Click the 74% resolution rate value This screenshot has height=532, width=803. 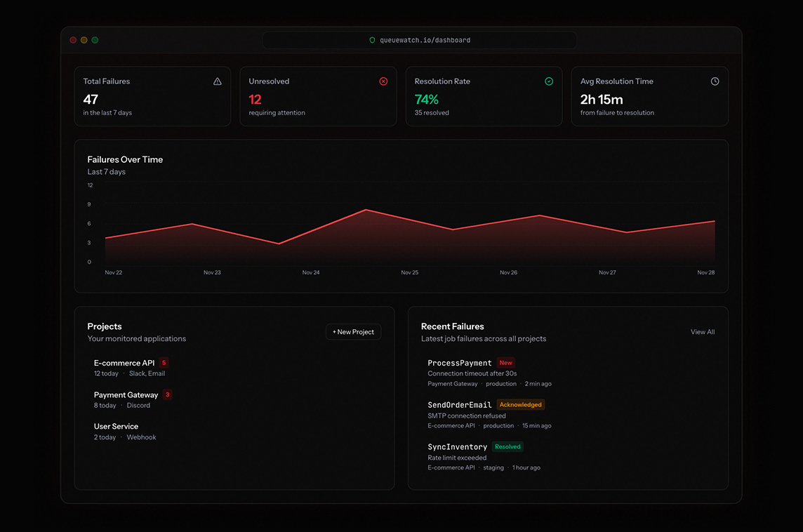coord(426,100)
